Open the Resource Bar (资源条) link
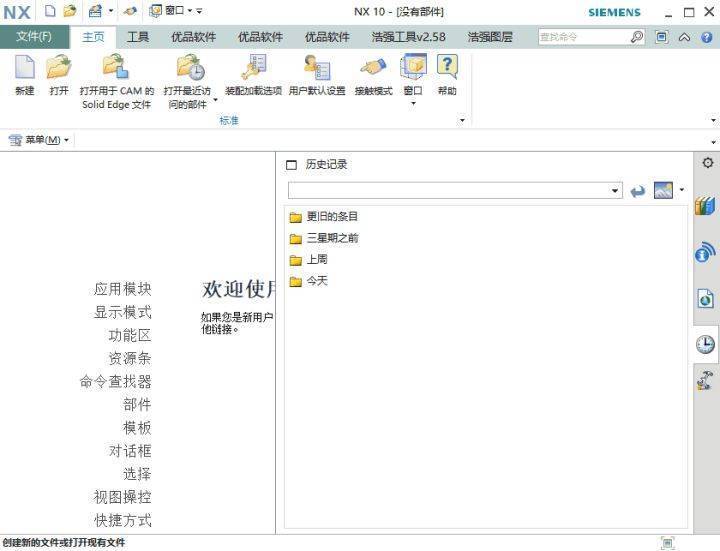The height and width of the screenshot is (551, 720). (130, 358)
